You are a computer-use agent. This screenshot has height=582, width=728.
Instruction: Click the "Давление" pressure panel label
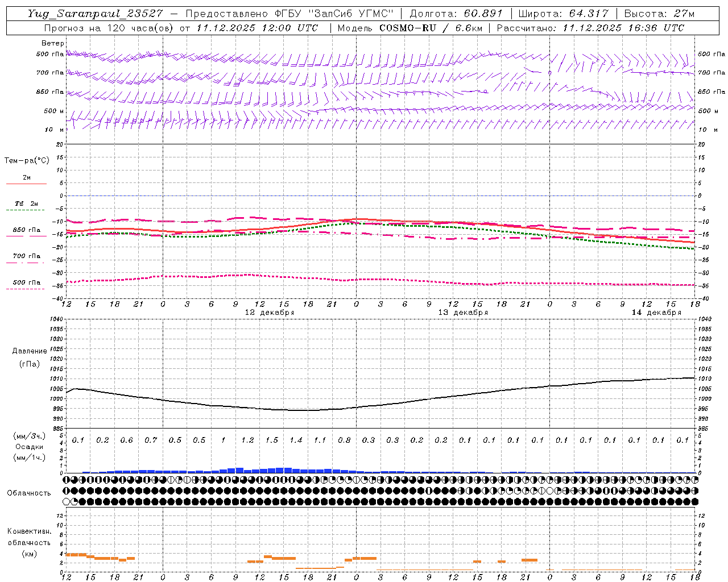tap(30, 351)
